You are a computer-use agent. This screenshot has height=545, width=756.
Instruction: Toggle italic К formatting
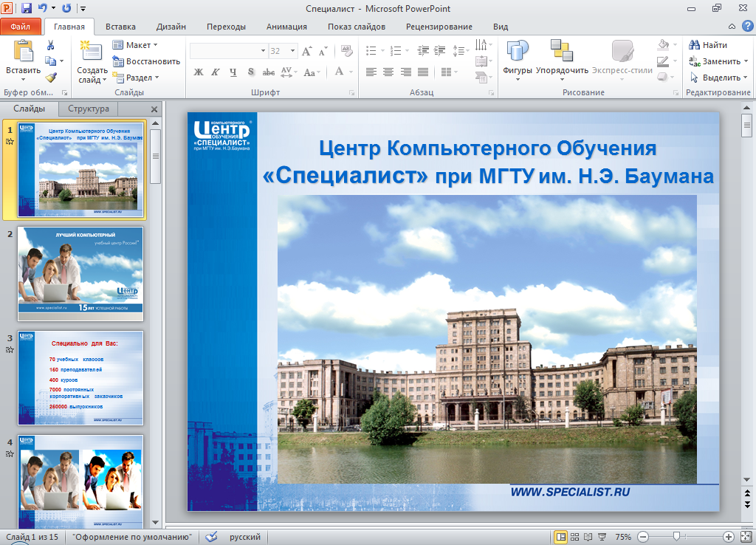pos(216,72)
